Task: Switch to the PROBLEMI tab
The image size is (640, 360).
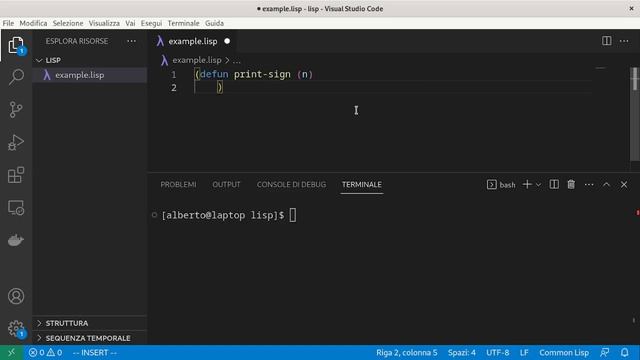Action: (178, 184)
